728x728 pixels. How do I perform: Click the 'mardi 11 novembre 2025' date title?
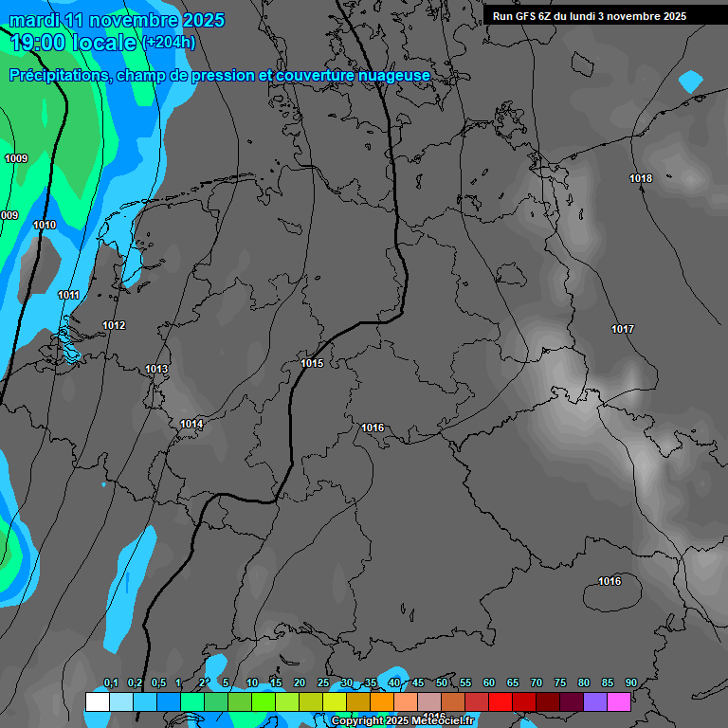pyautogui.click(x=117, y=20)
